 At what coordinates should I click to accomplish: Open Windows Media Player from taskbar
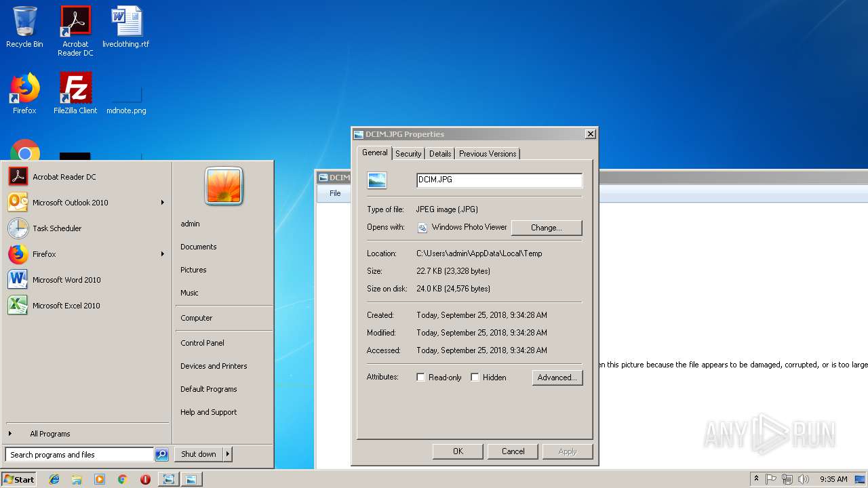pos(100,479)
